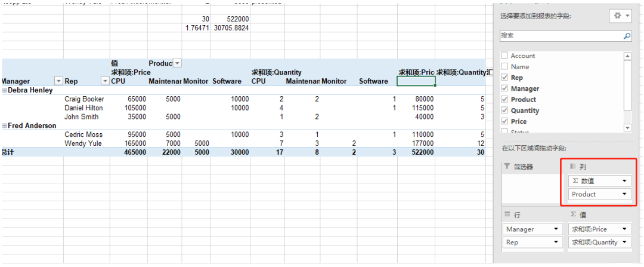Open the Manager column filter dropdown in the pivot table

click(58, 81)
